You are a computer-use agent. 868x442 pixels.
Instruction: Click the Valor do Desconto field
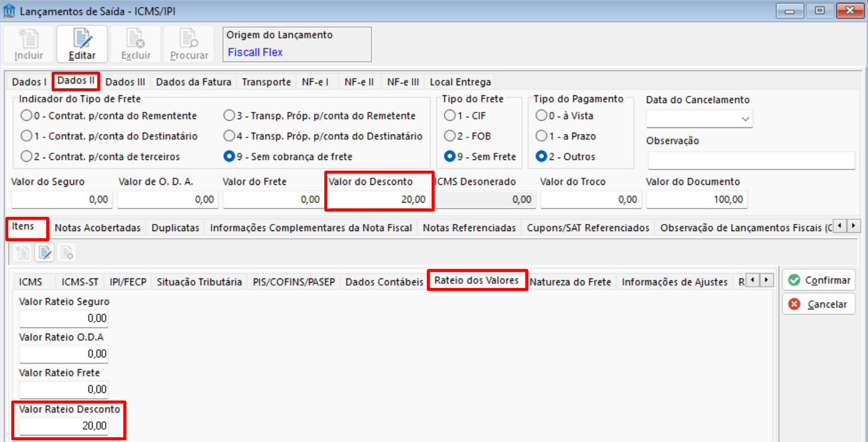coord(379,200)
